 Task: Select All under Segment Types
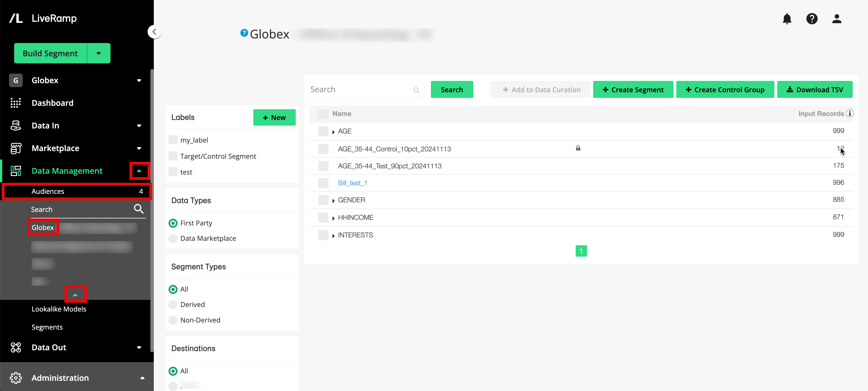[173, 289]
